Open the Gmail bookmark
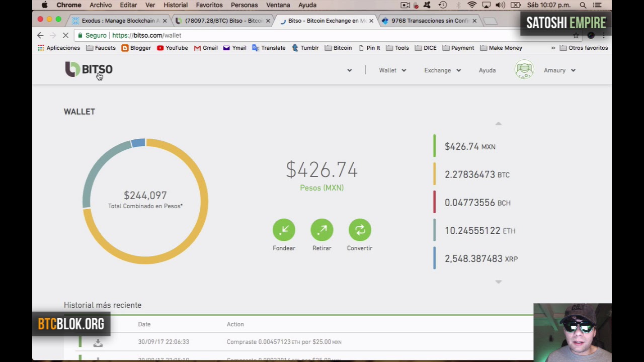Image resolution: width=644 pixels, height=362 pixels. pos(206,48)
